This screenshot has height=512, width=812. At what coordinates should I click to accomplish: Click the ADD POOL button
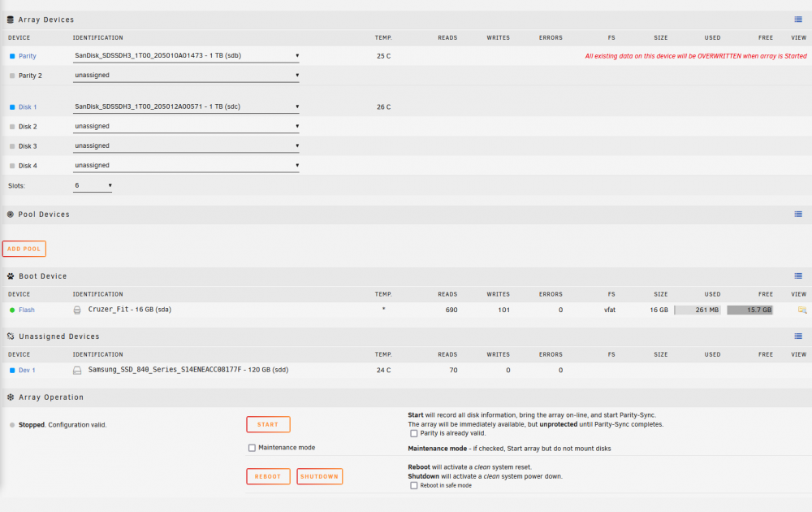click(x=24, y=249)
